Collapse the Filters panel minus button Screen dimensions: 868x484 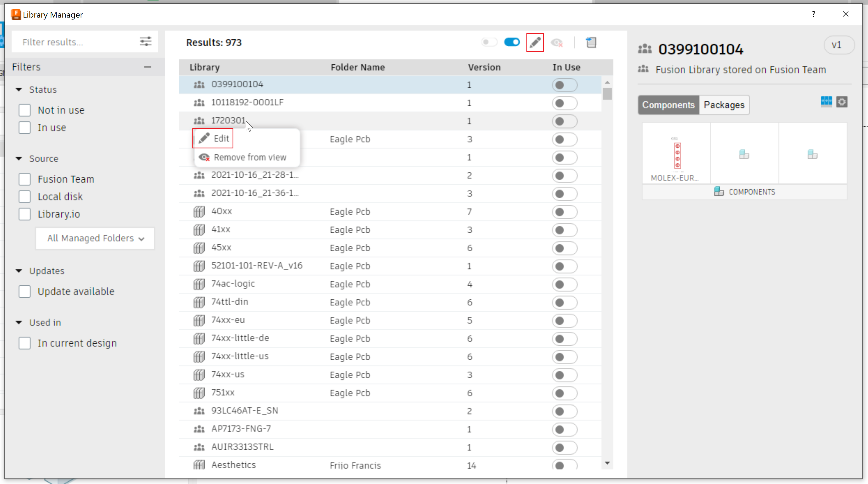[x=147, y=67]
